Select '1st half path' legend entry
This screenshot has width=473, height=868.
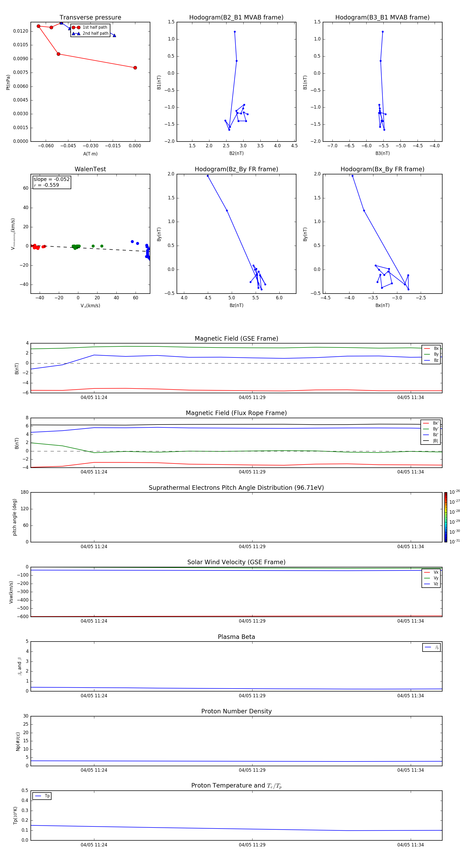tap(90, 27)
